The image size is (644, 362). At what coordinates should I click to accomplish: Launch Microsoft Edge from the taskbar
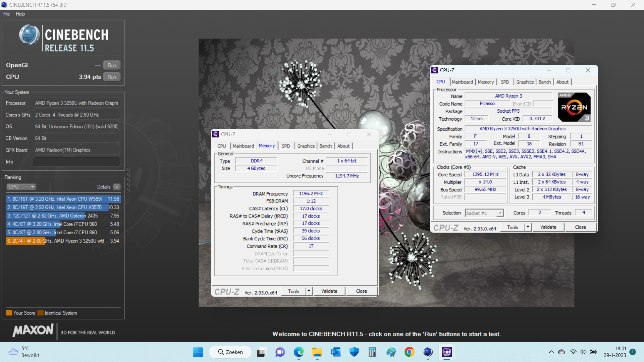coord(299,352)
